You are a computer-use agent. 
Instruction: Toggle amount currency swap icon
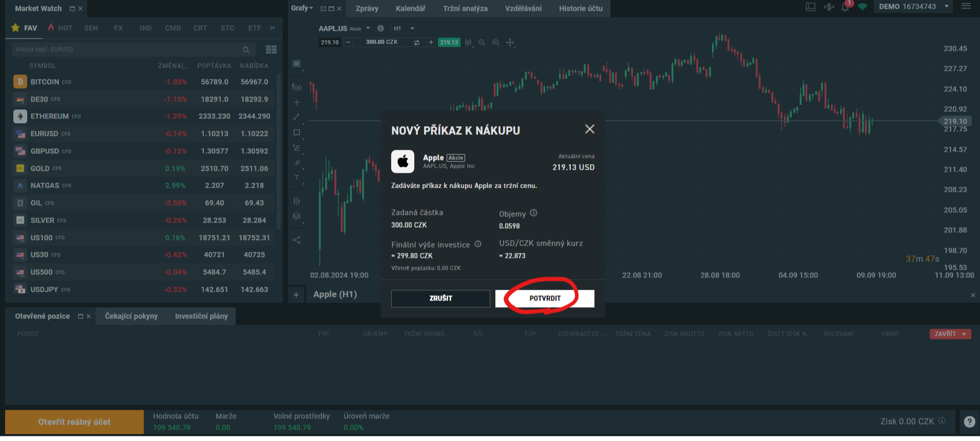tap(416, 43)
